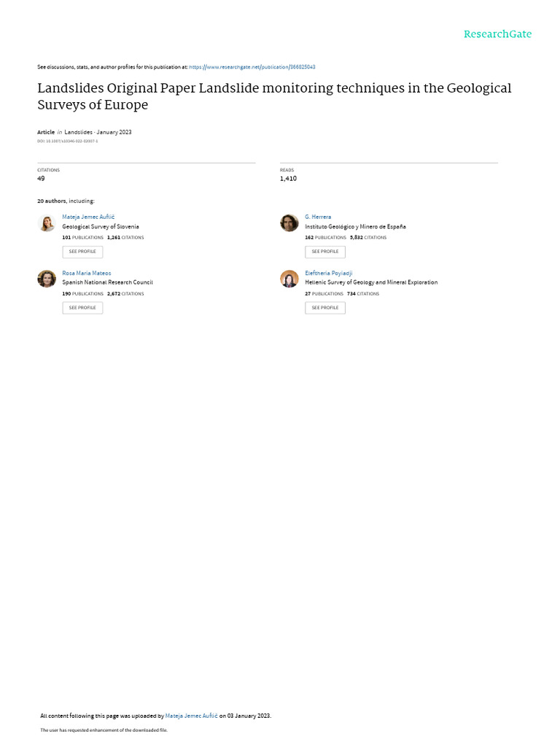
Task: Click the reads count of 1,410
Action: pos(288,178)
